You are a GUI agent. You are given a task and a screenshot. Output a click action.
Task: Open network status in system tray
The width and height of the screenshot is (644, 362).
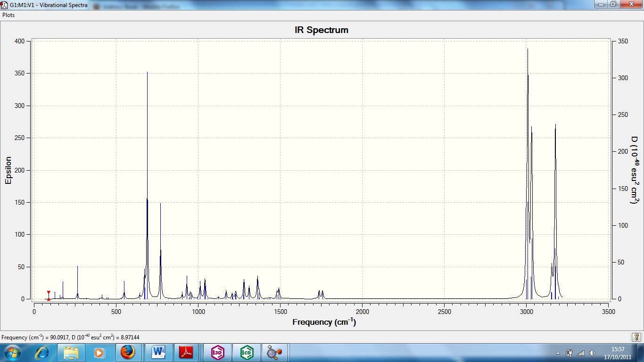pos(581,353)
